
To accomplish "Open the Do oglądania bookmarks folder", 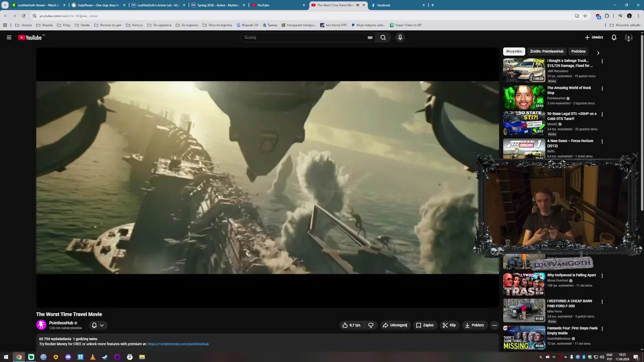I will point(159,25).
